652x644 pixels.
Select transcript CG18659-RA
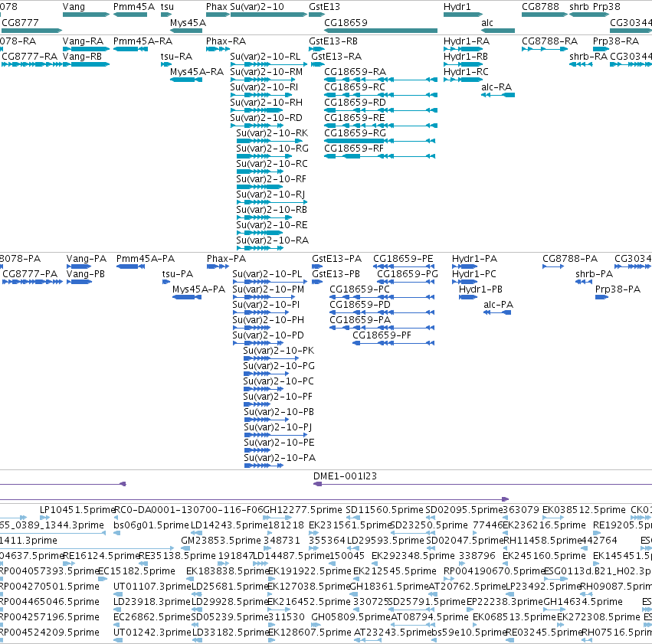(381, 80)
